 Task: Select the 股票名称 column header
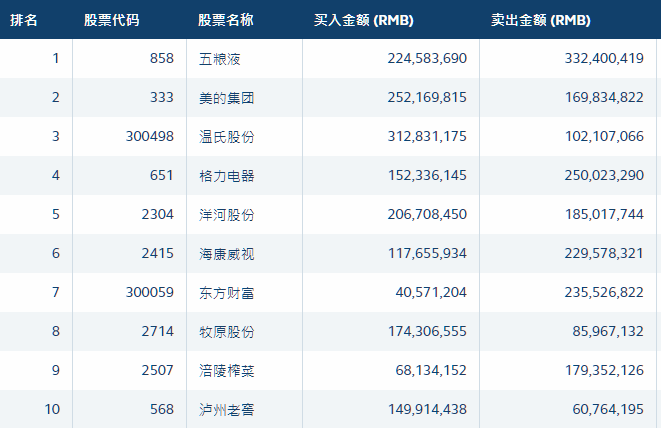[x=225, y=20]
